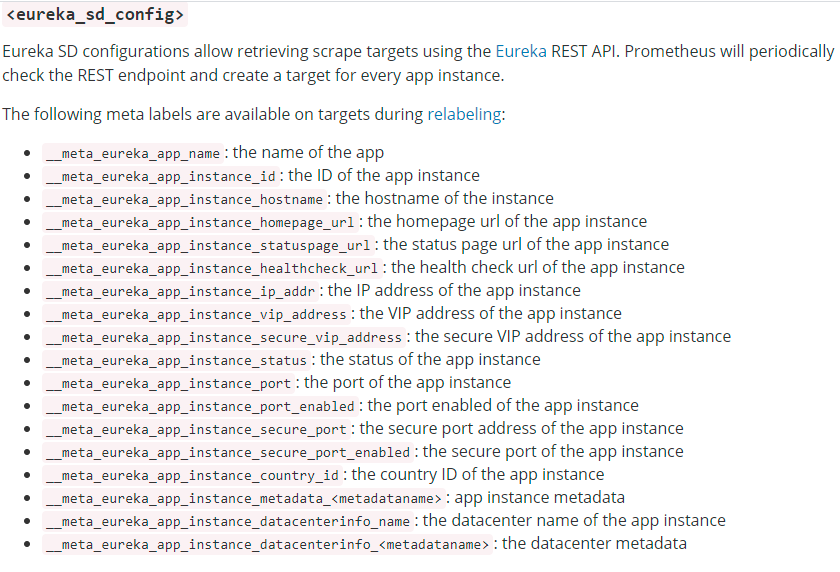Click the __meta_eureka_app_instance_port_enabled label
The image size is (840, 572).
(200, 407)
